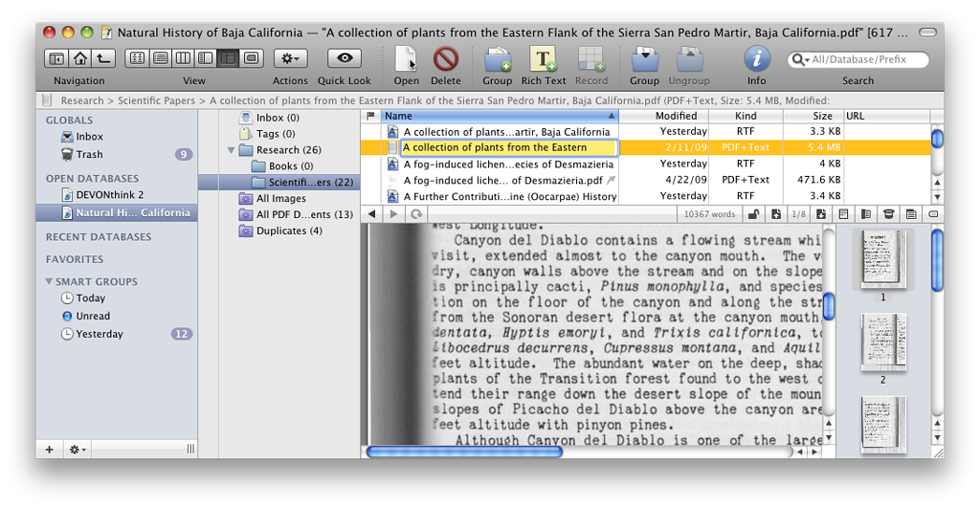Image resolution: width=980 pixels, height=507 pixels.
Task: Click the new Record toolbar icon
Action: tap(590, 59)
